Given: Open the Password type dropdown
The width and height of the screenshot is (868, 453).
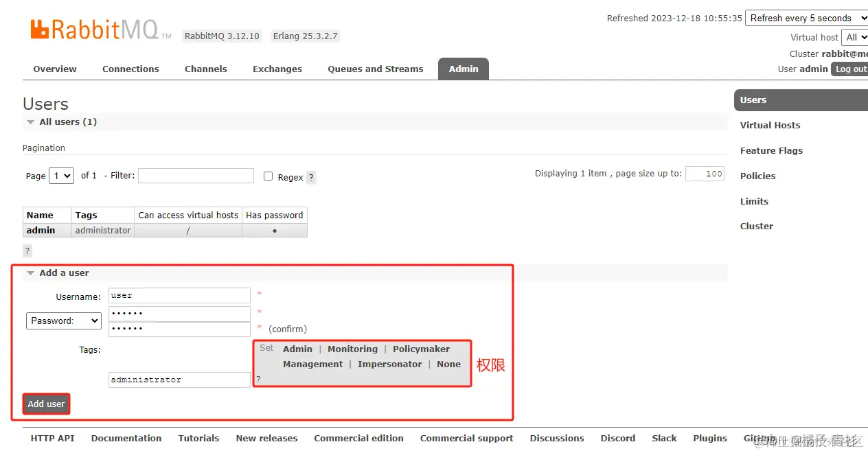Looking at the screenshot, I should [x=64, y=321].
